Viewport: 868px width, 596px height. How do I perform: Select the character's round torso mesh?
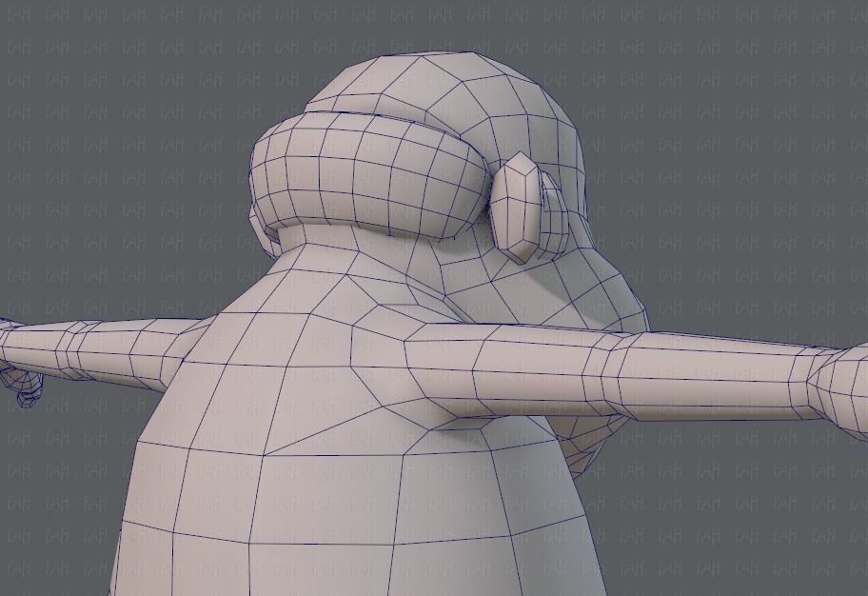click(x=354, y=443)
